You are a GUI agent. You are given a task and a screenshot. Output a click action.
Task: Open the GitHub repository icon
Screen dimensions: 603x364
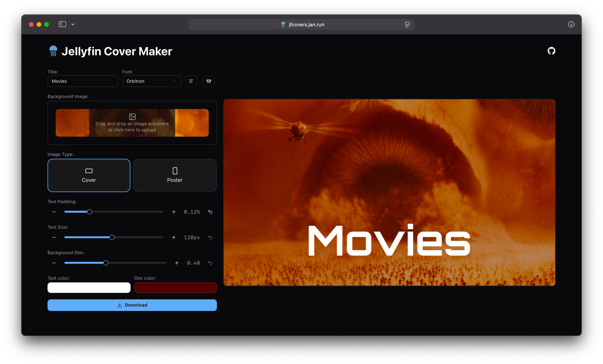coord(551,51)
